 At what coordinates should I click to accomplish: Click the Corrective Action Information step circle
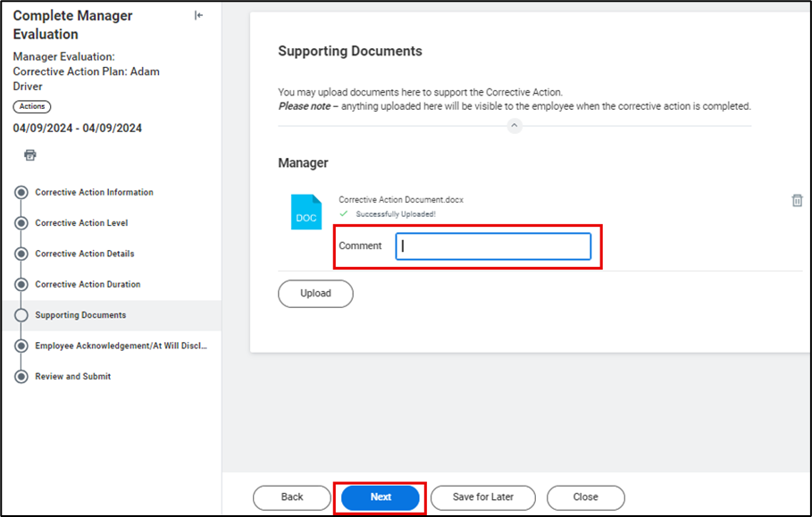point(21,193)
